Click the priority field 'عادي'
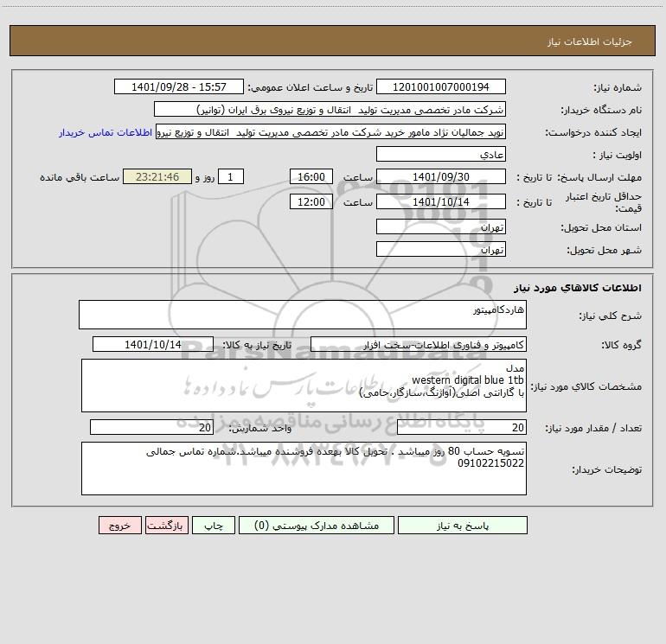666x644 pixels. [441, 154]
